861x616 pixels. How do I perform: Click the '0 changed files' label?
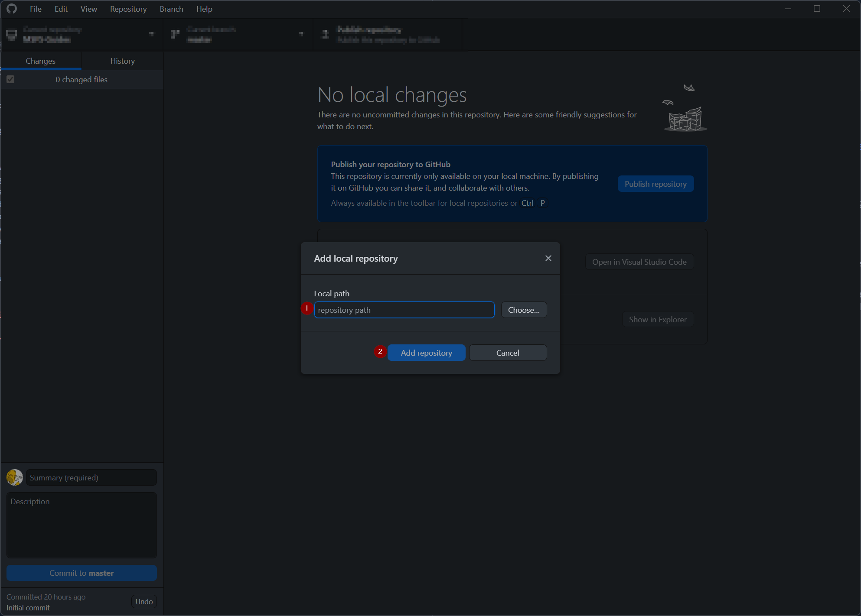82,79
